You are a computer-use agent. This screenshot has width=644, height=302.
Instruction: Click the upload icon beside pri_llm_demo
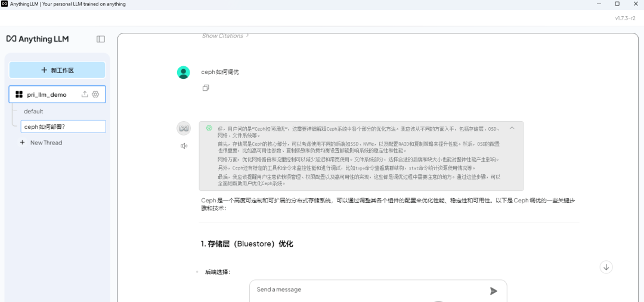coord(85,94)
